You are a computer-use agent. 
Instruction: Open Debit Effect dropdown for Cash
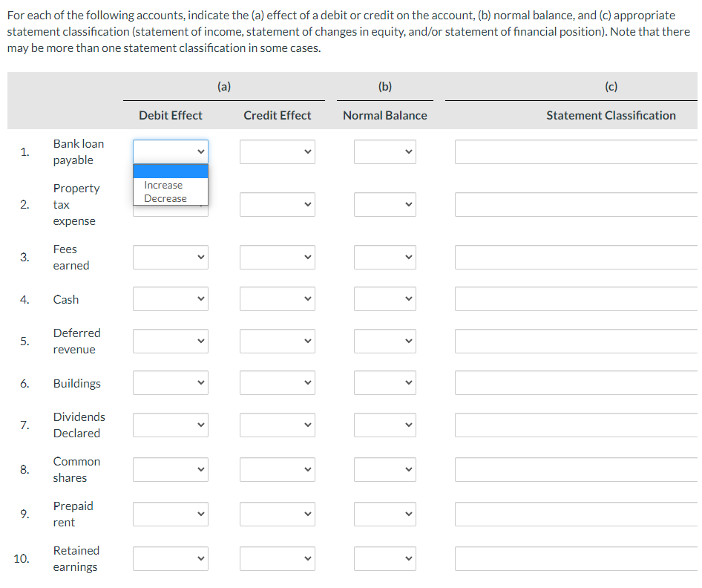[171, 298]
